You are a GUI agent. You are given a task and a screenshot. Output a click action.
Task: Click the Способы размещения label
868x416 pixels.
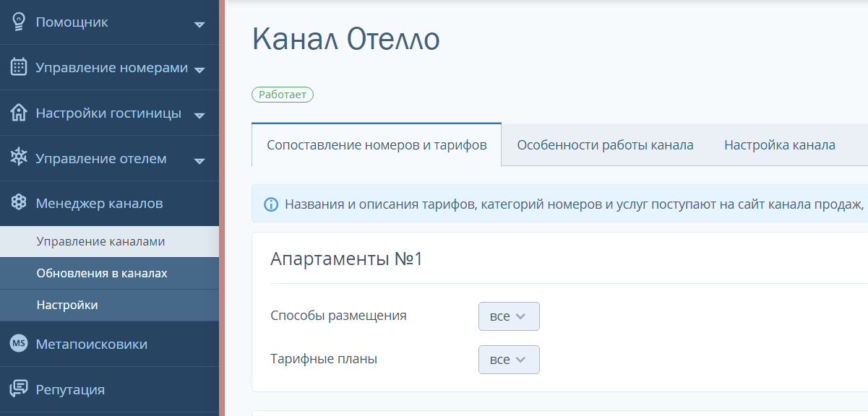(x=338, y=316)
